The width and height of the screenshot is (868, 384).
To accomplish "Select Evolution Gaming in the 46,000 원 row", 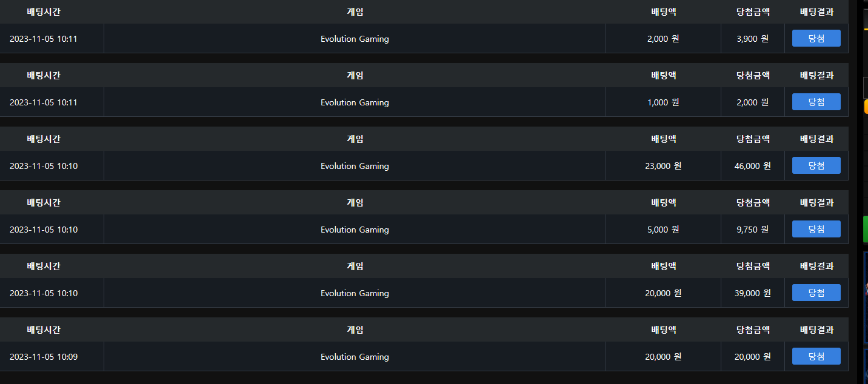I will (355, 166).
